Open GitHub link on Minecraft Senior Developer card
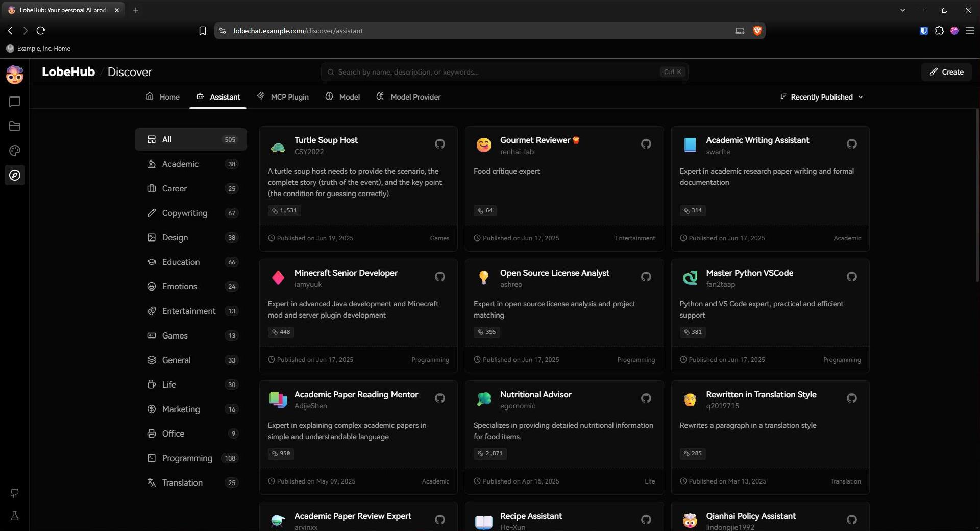The image size is (980, 531). click(440, 277)
